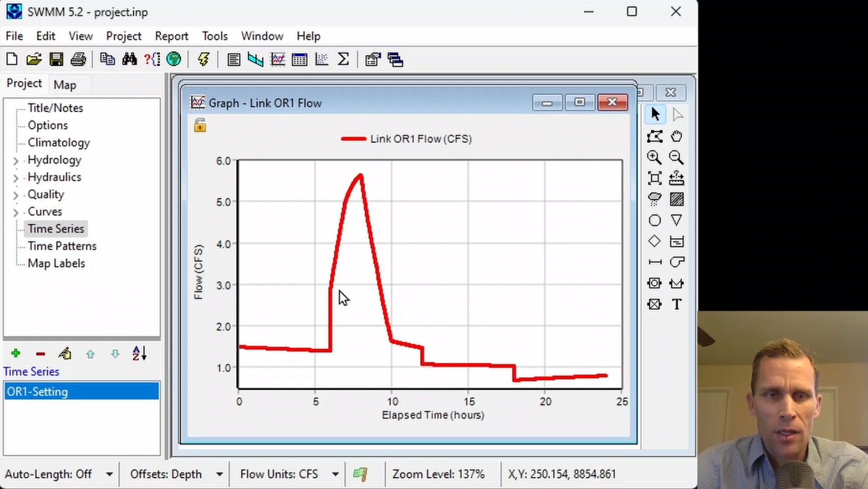Print using the printer toolbar icon

(x=78, y=60)
